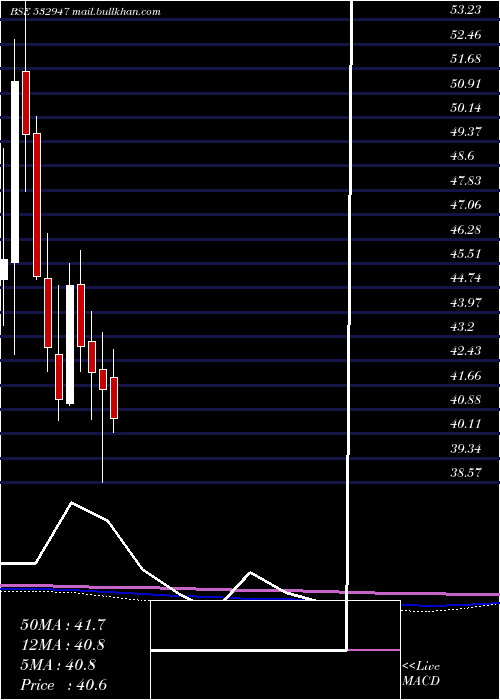The height and width of the screenshot is (700, 500).
Task: Select the 50.14 price axis label
Action: [466, 108]
